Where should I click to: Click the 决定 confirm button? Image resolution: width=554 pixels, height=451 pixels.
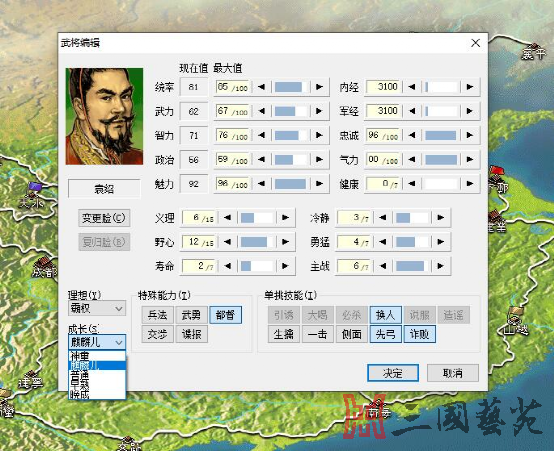pyautogui.click(x=393, y=373)
